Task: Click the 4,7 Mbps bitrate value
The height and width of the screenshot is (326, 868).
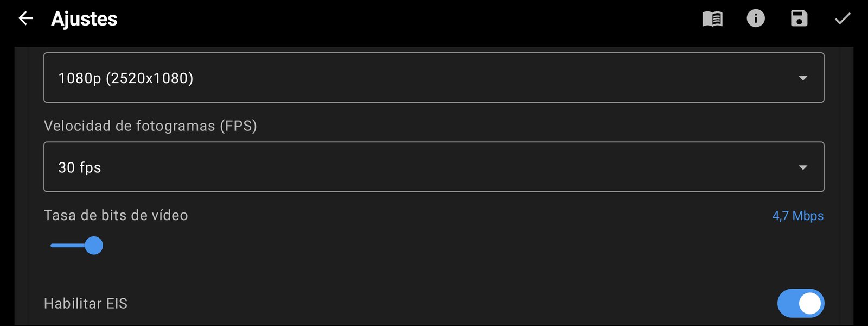Action: (x=798, y=216)
